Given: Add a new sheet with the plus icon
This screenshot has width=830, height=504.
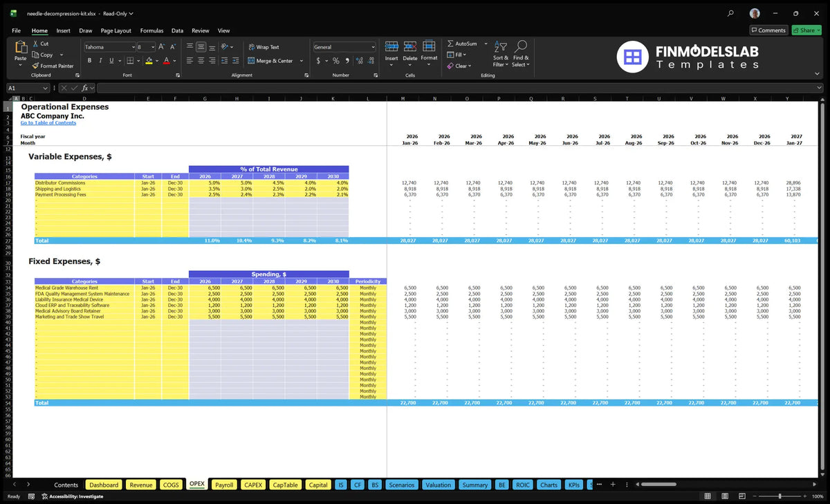Looking at the screenshot, I should point(612,485).
